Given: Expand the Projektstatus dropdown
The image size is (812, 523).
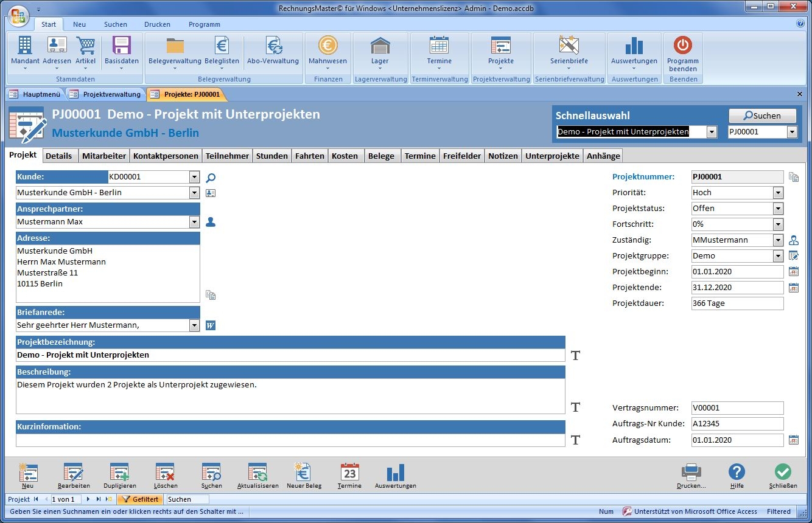Looking at the screenshot, I should point(778,209).
